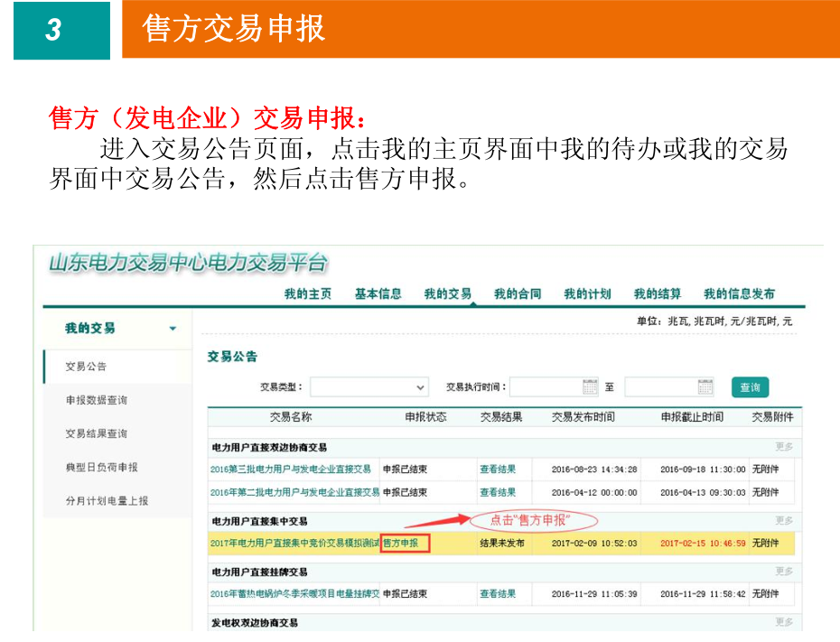Open 分月计划电量上报 sidebar item

coord(107,500)
